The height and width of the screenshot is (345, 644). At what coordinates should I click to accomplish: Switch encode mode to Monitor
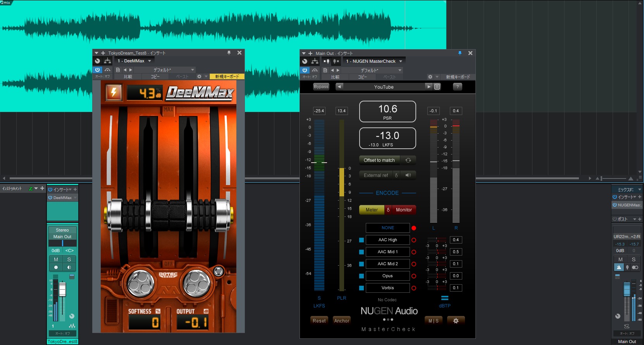(x=404, y=210)
